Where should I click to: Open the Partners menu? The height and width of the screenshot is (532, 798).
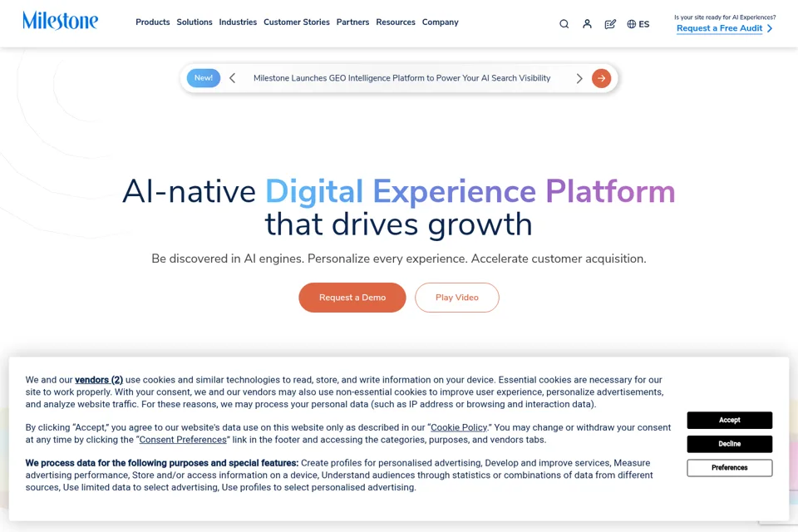click(352, 22)
